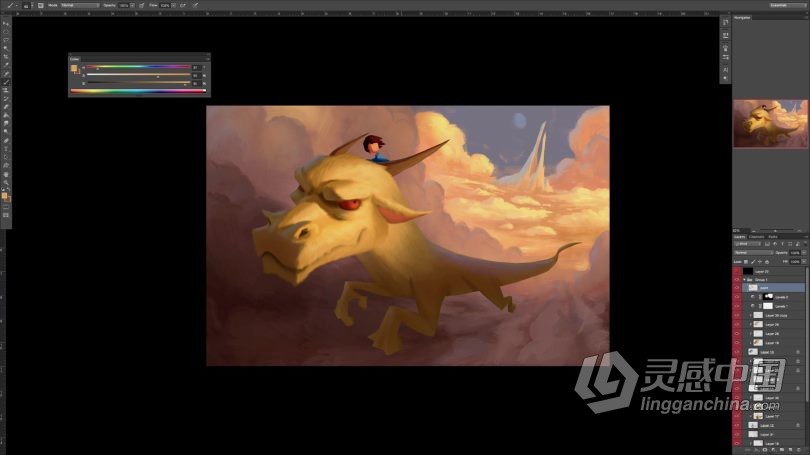This screenshot has height=455, width=810.
Task: Click foreground color swatch in Color panel
Action: (74, 68)
